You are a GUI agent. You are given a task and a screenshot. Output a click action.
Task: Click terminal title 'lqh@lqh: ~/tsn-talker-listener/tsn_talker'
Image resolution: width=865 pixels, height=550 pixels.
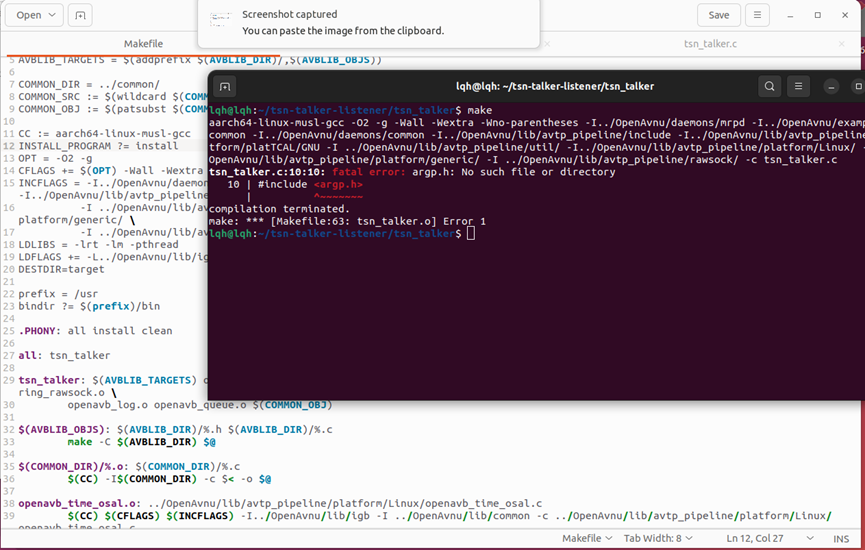coord(554,87)
